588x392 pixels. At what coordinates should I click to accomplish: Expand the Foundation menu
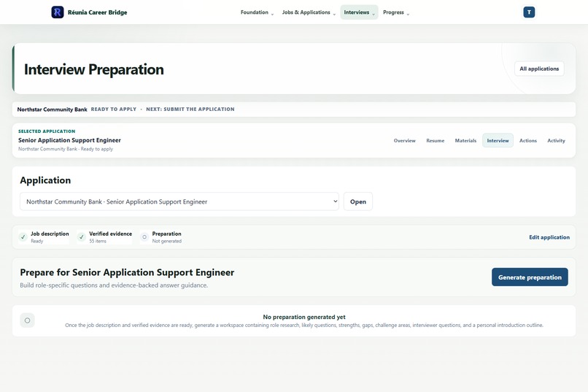pyautogui.click(x=257, y=12)
